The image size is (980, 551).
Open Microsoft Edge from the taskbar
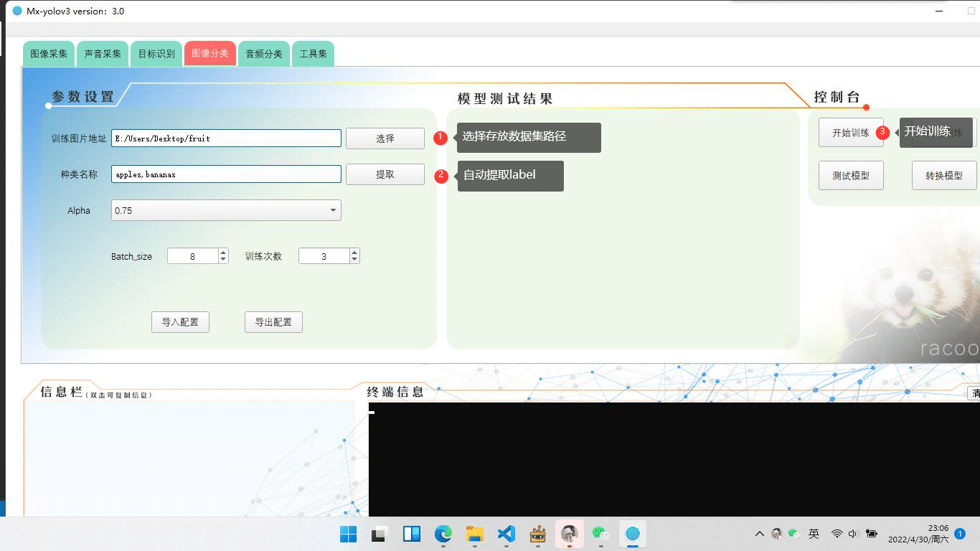click(x=443, y=534)
